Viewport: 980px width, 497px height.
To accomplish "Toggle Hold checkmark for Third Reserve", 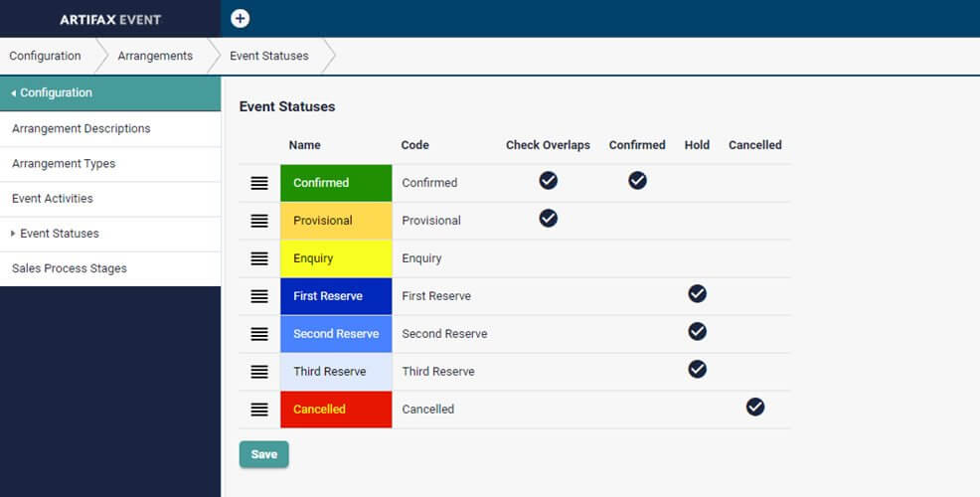I will tap(698, 370).
